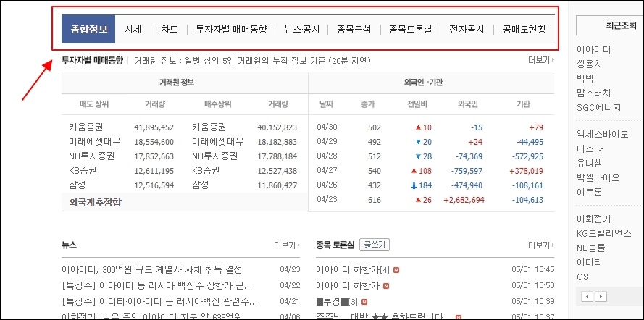The width and height of the screenshot is (644, 320).
Task: Open forum post 이아이디 하한가 dated 10:53
Action: click(x=348, y=285)
